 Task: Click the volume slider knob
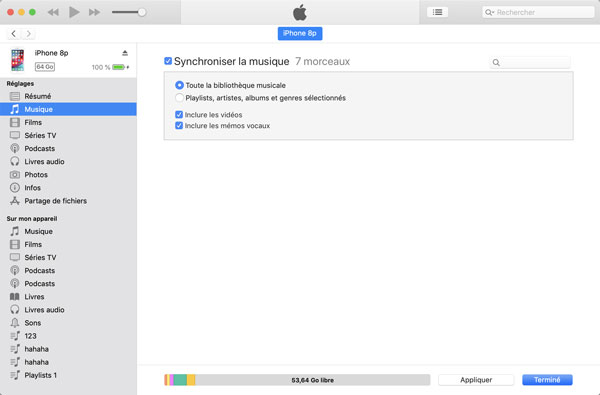coord(142,12)
